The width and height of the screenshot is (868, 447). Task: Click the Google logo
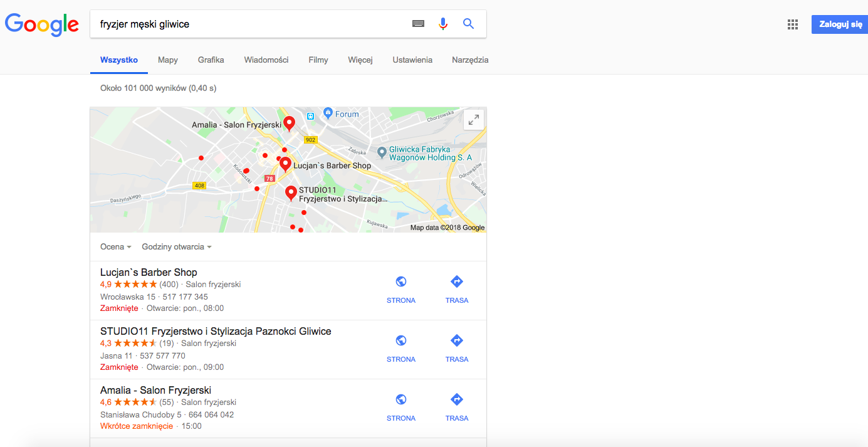point(42,24)
